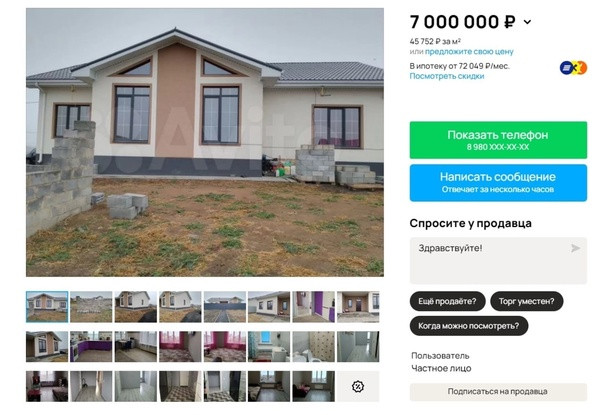Click the send arrow in message box
Image resolution: width=604 pixels, height=415 pixels.
(x=575, y=248)
